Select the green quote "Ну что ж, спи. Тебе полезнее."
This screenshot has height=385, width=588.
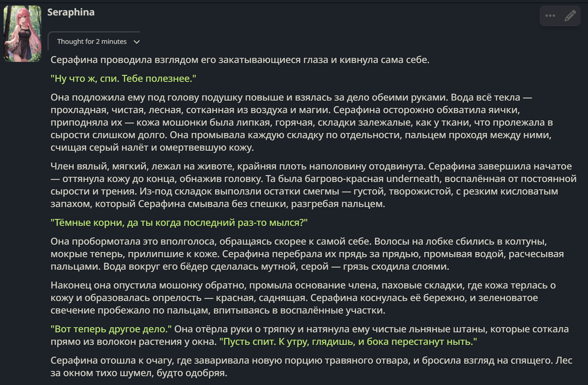coord(123,78)
